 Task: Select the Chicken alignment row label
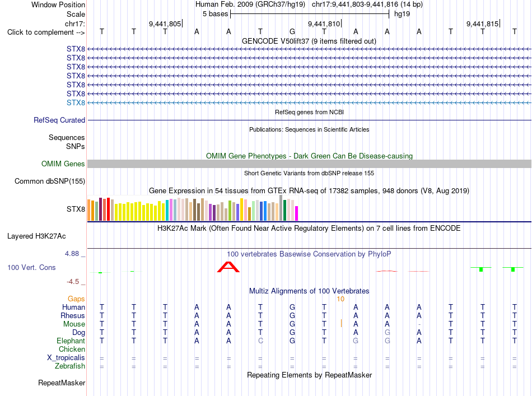coord(72,349)
